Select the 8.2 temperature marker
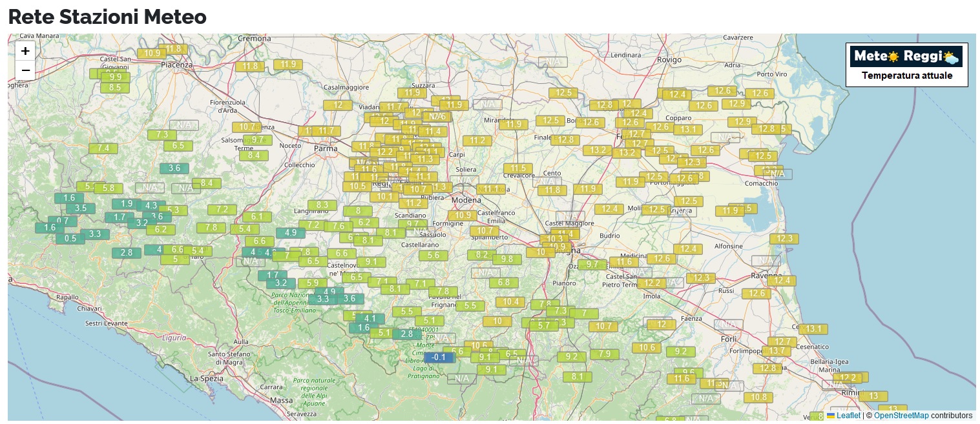The width and height of the screenshot is (980, 424). (x=481, y=255)
